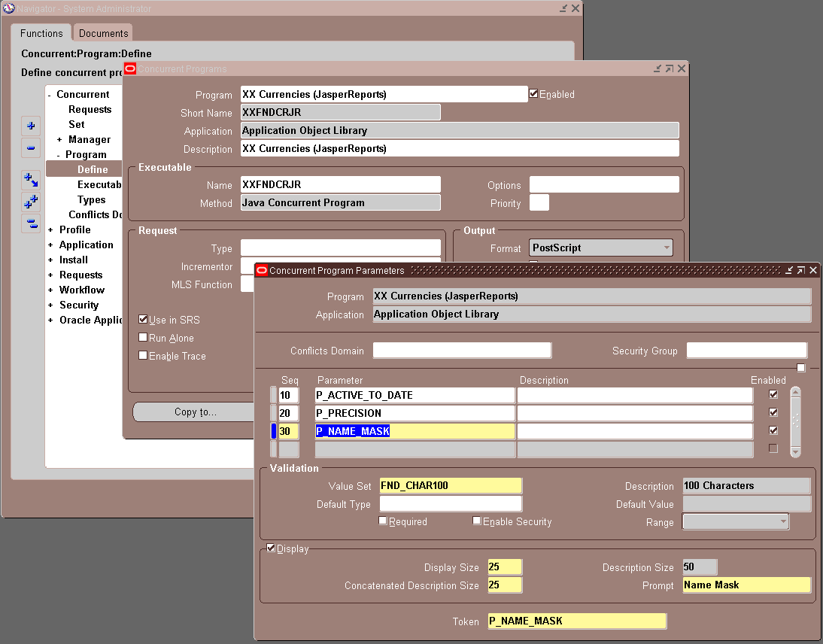Maximize the Concurrent Programs window
Image resolution: width=823 pixels, height=644 pixels.
tap(670, 68)
